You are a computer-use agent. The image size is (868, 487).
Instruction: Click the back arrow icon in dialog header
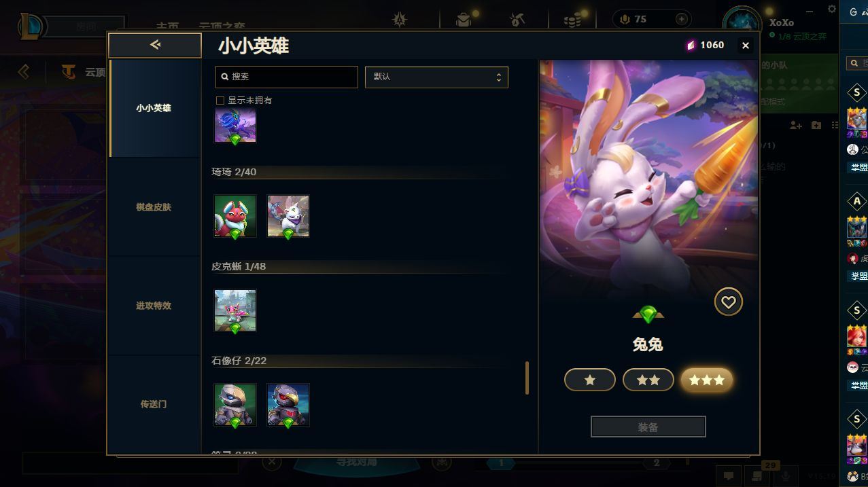click(x=155, y=45)
